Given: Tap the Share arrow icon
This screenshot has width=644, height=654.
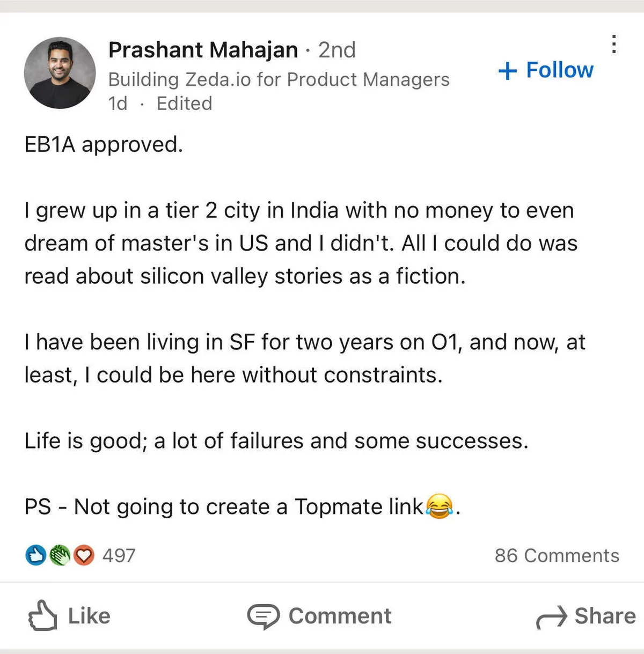Looking at the screenshot, I should [x=551, y=617].
